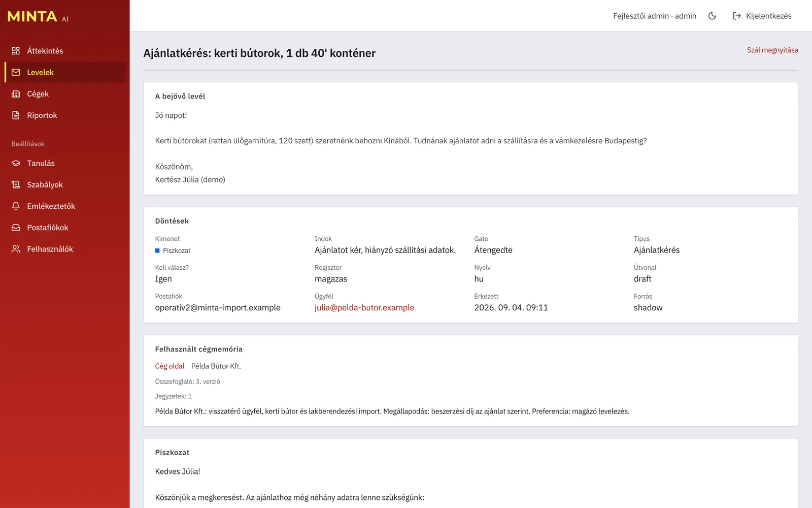812x508 pixels.
Task: Click the Levelek envelope icon
Action: [16, 72]
